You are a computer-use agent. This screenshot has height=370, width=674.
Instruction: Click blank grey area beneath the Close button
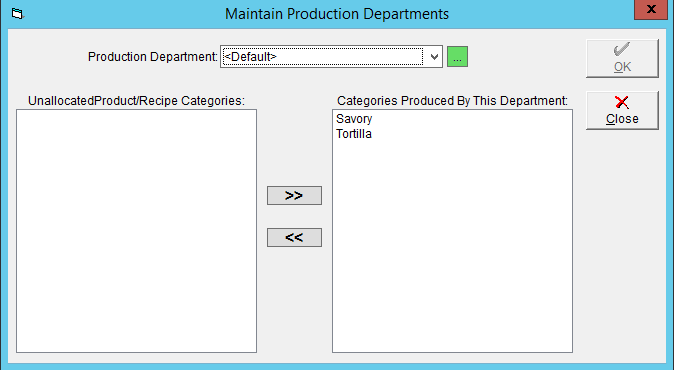[x=622, y=241]
